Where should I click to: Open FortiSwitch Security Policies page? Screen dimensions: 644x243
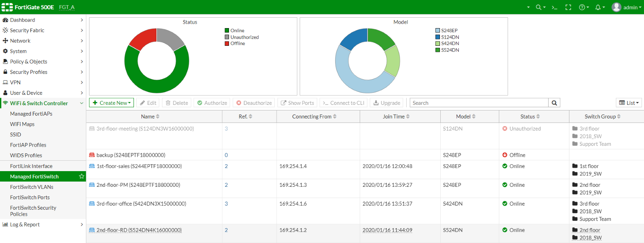pos(33,211)
